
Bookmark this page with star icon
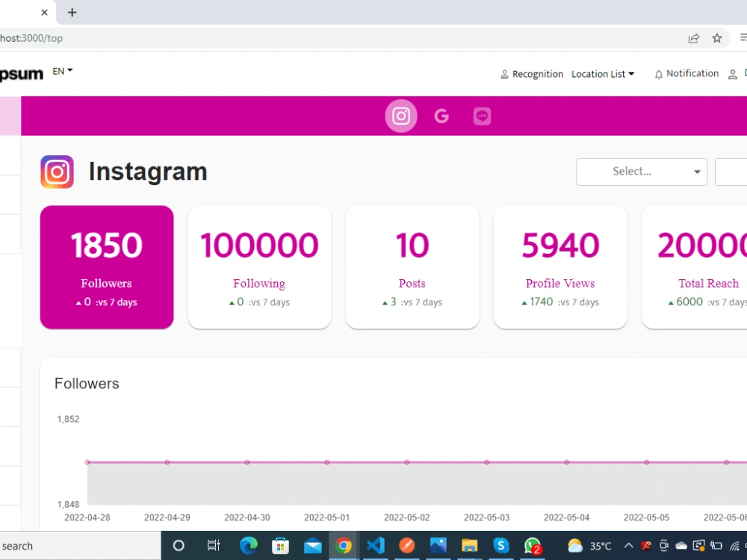(x=716, y=38)
